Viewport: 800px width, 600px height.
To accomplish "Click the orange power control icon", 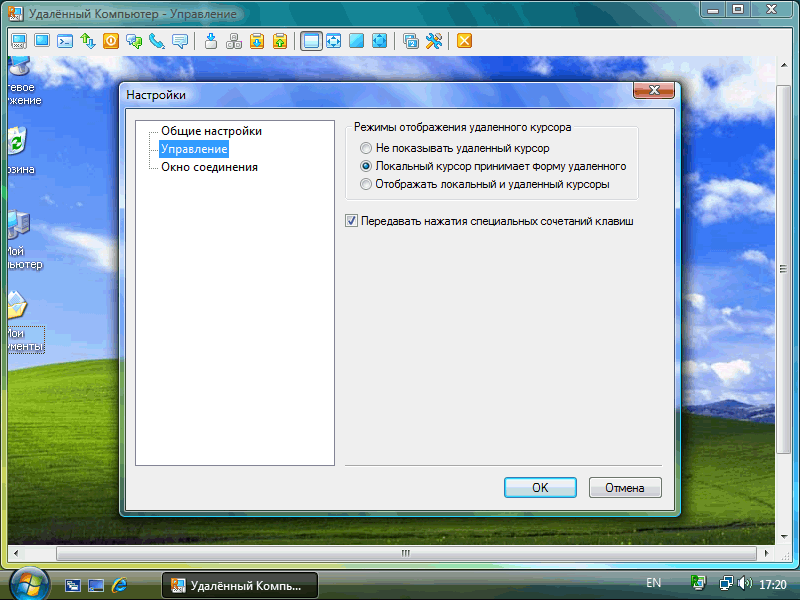I will click(111, 41).
